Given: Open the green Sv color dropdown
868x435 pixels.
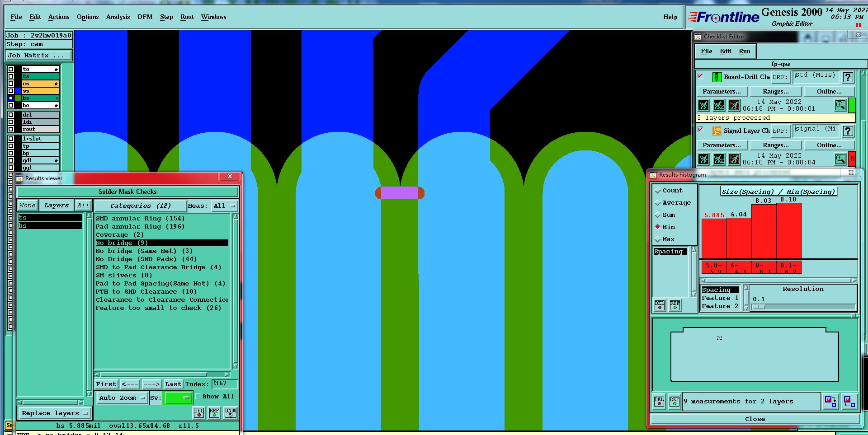Looking at the screenshot, I should [x=178, y=398].
